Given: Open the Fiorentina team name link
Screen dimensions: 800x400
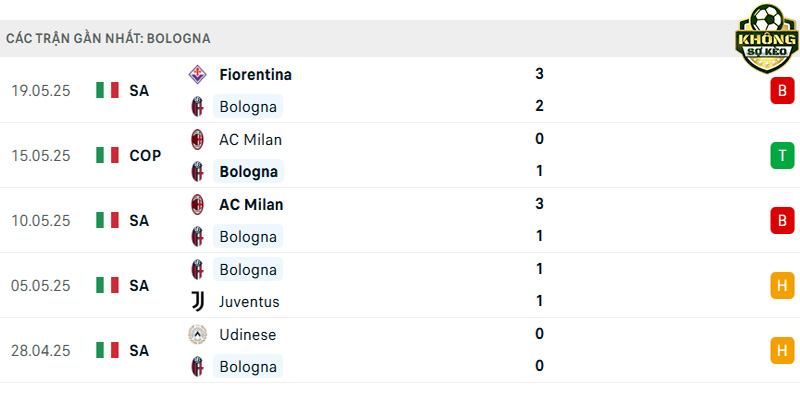Looking at the screenshot, I should click(256, 74).
